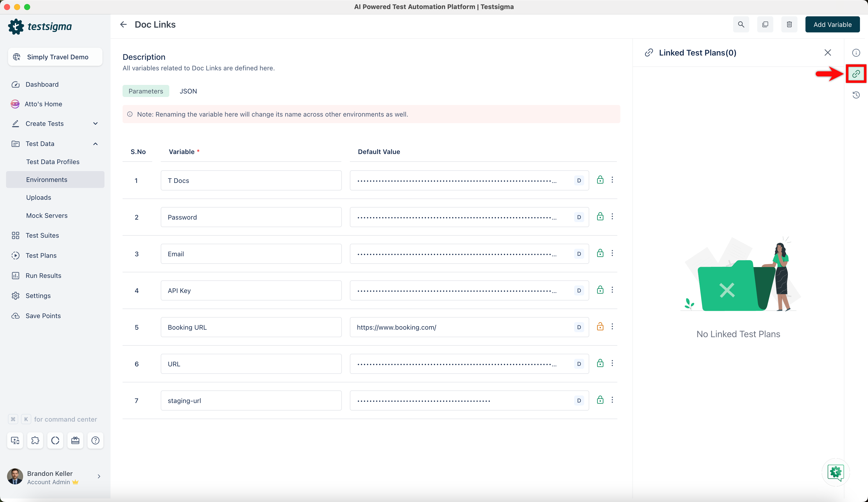The height and width of the screenshot is (502, 868).
Task: Open Test Data Profiles
Action: (53, 162)
